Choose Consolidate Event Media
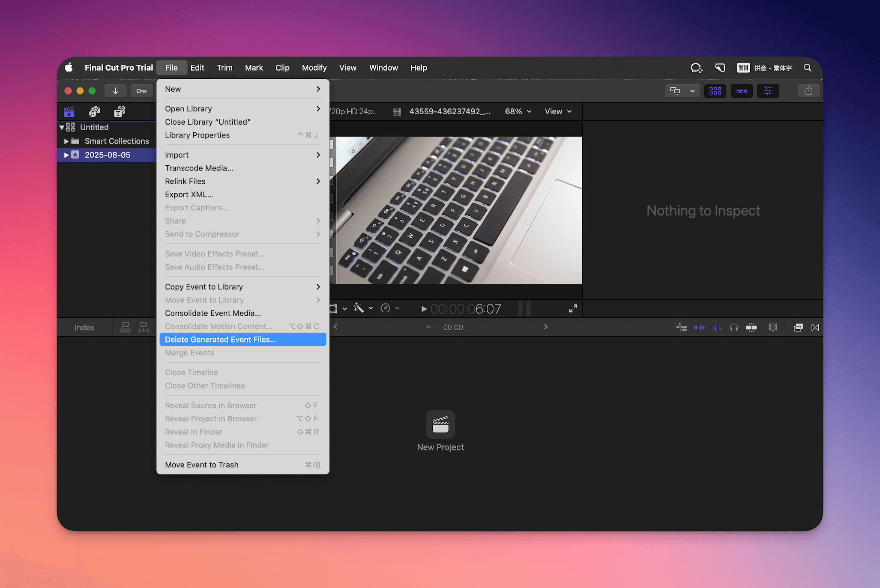The height and width of the screenshot is (588, 880). point(242,313)
